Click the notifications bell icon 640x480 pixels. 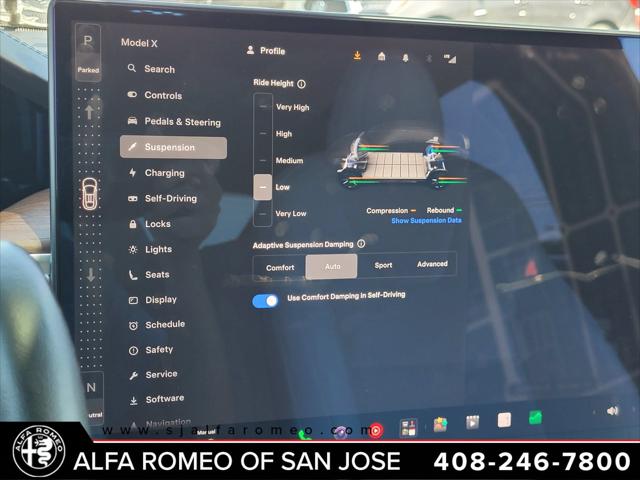(x=405, y=58)
